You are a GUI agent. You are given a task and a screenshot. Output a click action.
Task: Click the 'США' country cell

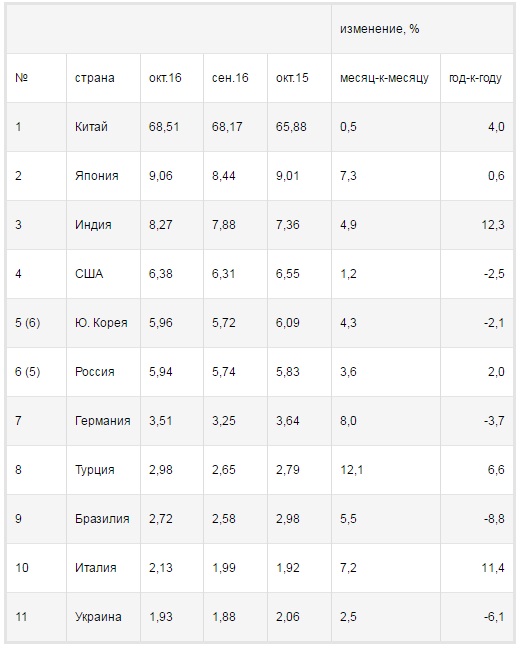[103, 274]
